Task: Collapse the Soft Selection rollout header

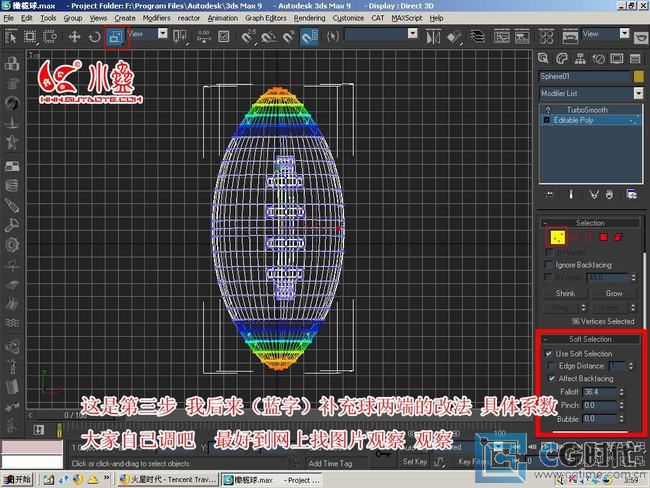Action: (x=590, y=339)
